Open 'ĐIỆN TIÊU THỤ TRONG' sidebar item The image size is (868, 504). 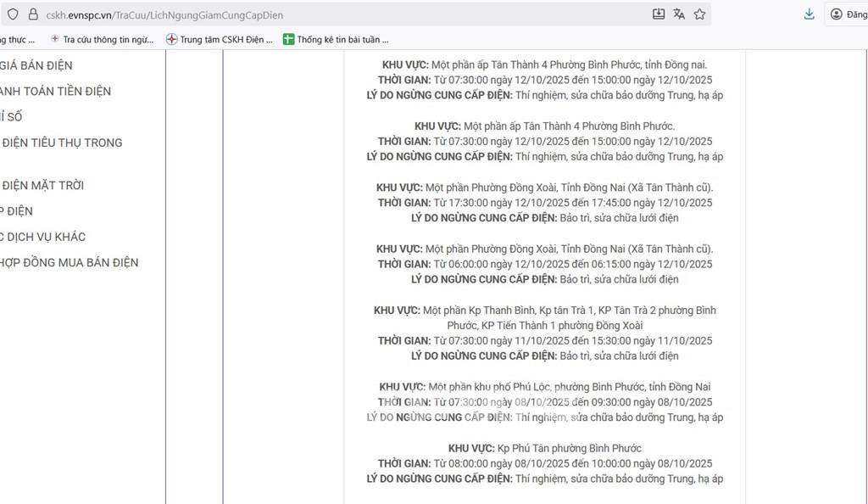[x=62, y=143]
